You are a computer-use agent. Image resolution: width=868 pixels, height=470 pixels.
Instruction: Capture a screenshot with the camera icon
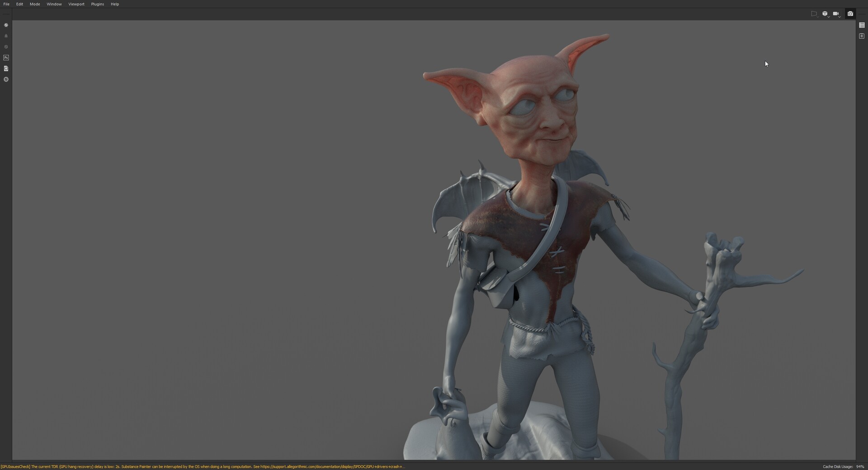point(850,14)
